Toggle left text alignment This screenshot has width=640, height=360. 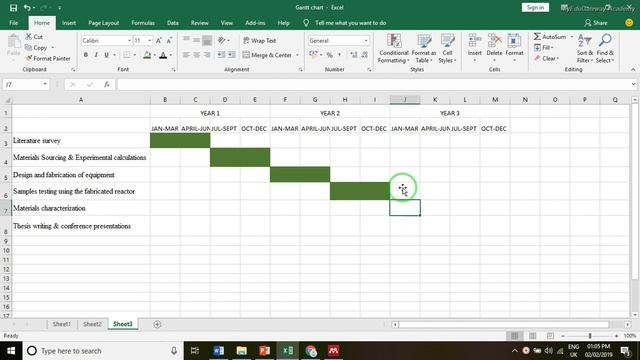[186, 55]
